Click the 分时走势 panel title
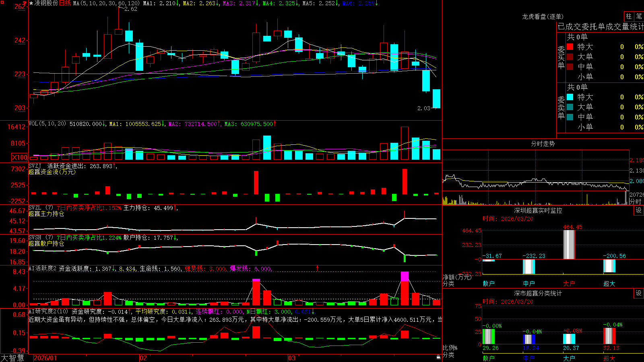 543,144
